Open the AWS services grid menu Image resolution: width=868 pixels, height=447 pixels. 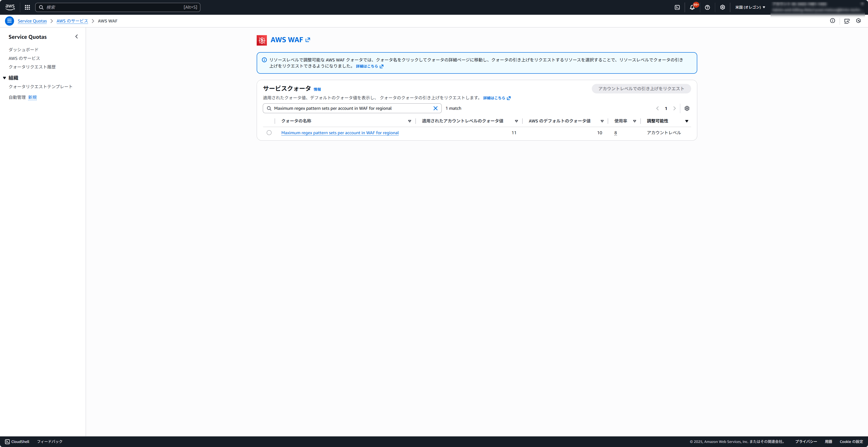pyautogui.click(x=27, y=7)
